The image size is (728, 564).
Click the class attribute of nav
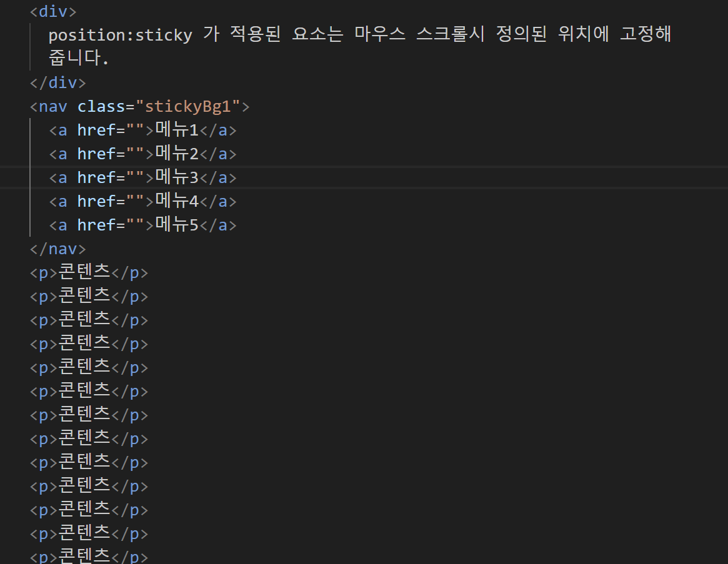click(101, 106)
